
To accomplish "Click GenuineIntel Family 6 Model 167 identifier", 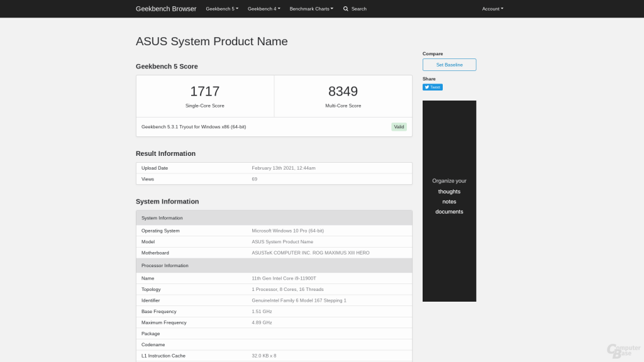I will (299, 300).
